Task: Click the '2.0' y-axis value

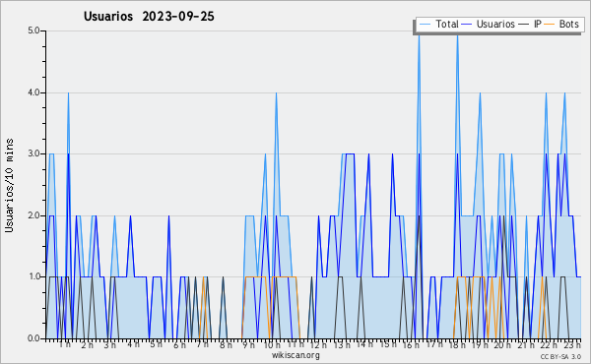Action: [x=33, y=215]
